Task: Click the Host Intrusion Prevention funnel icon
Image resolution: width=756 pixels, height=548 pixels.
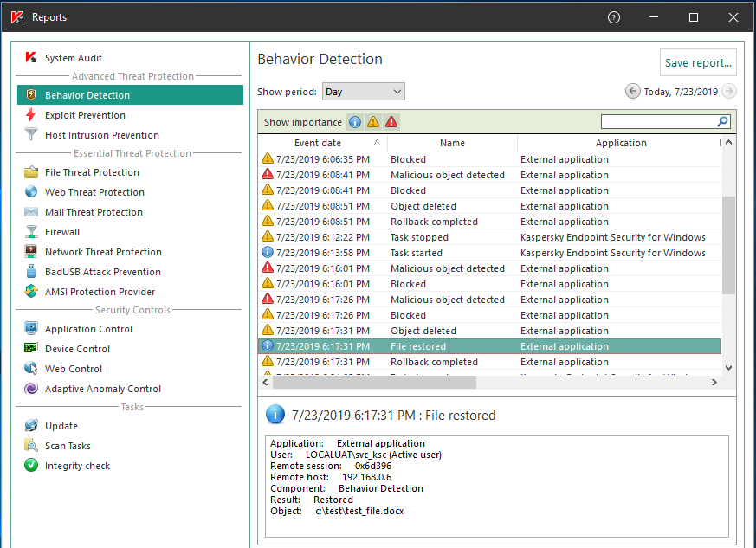Action: pos(31,135)
